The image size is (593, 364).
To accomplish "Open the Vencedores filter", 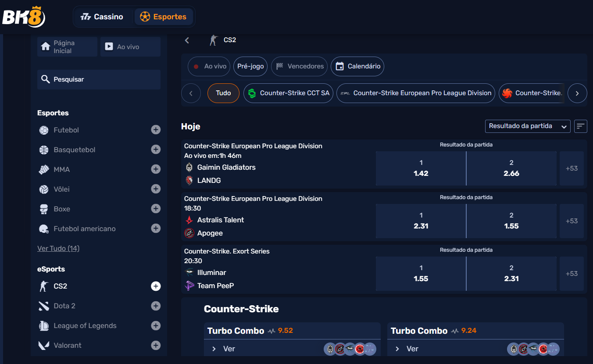I will point(299,67).
